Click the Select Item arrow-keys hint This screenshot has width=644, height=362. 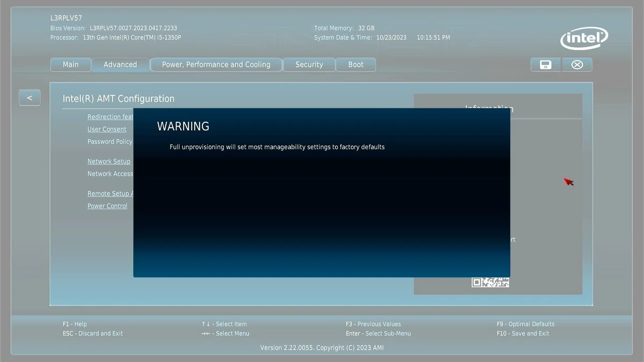[224, 324]
